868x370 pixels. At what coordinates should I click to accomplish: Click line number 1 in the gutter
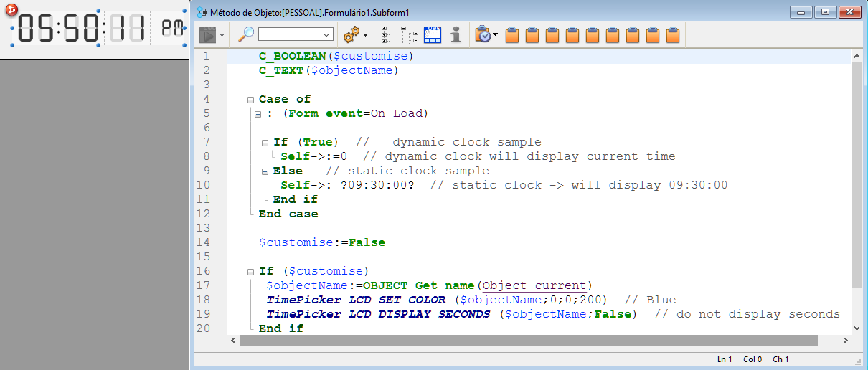pos(207,56)
